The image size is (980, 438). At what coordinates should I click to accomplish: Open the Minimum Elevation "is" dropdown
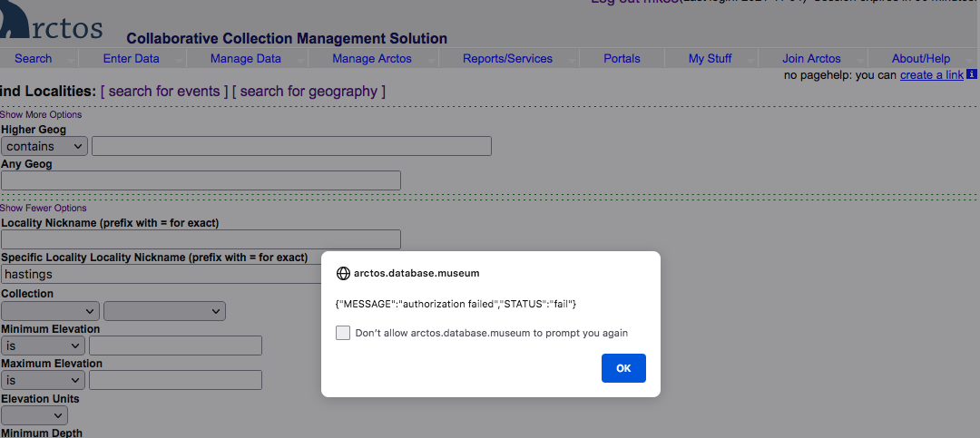(44, 346)
